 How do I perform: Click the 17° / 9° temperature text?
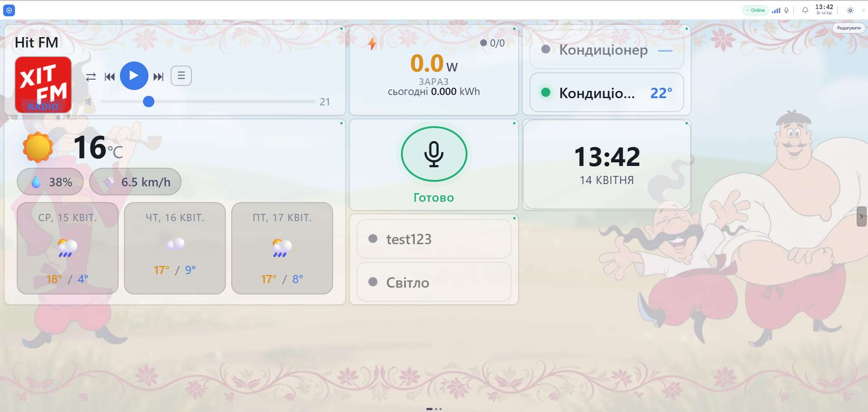(x=175, y=270)
